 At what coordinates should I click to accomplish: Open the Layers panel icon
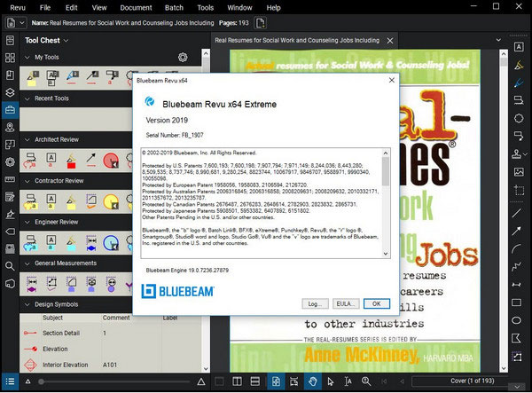(10, 92)
